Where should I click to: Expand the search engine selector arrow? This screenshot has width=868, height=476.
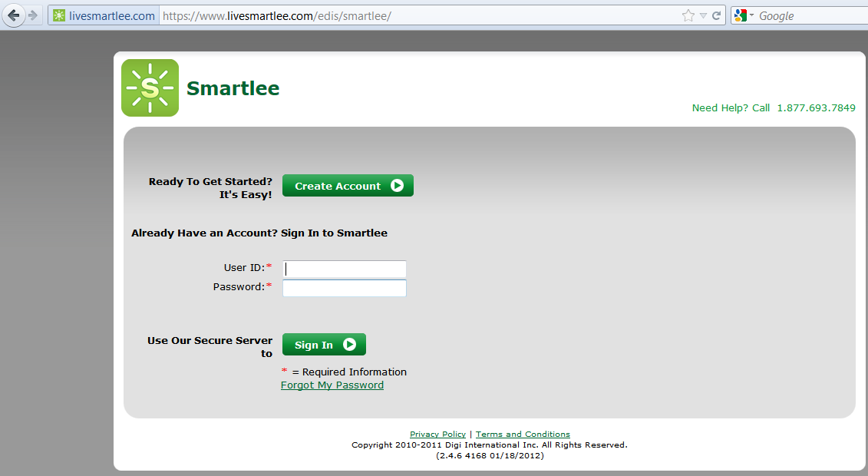[x=752, y=15]
